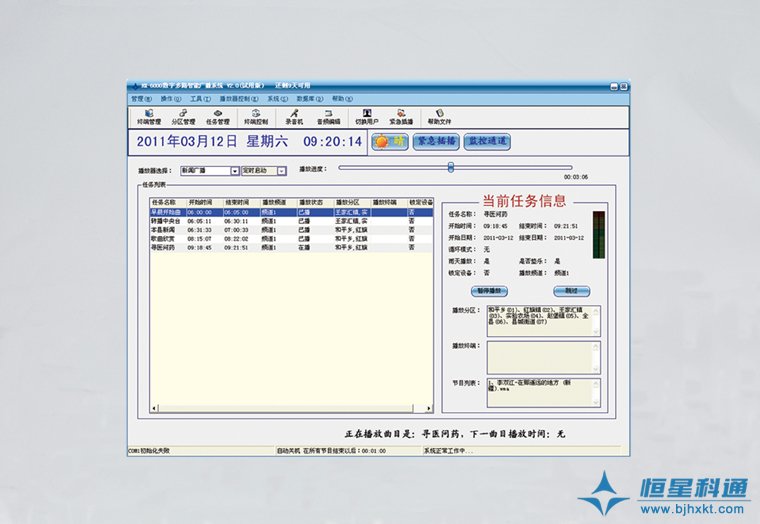Click the orange sun icon button
This screenshot has width=760, height=524.
389,142
